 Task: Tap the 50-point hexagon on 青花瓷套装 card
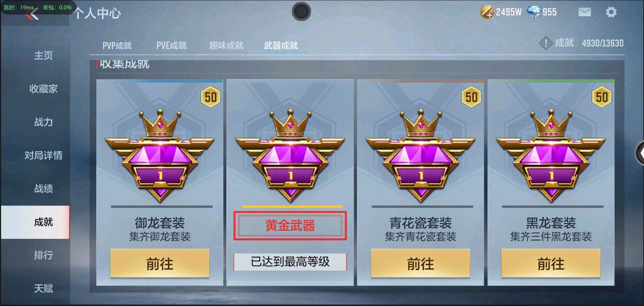pos(471,97)
